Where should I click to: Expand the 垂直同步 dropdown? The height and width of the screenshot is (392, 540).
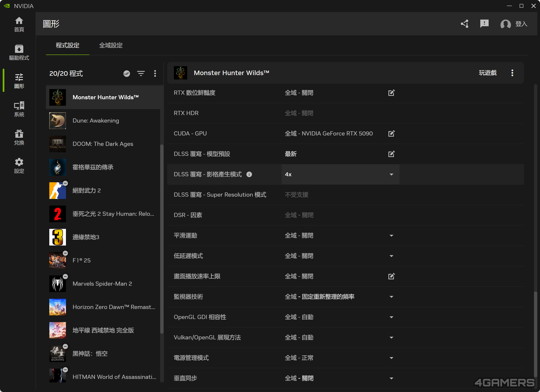(x=391, y=378)
